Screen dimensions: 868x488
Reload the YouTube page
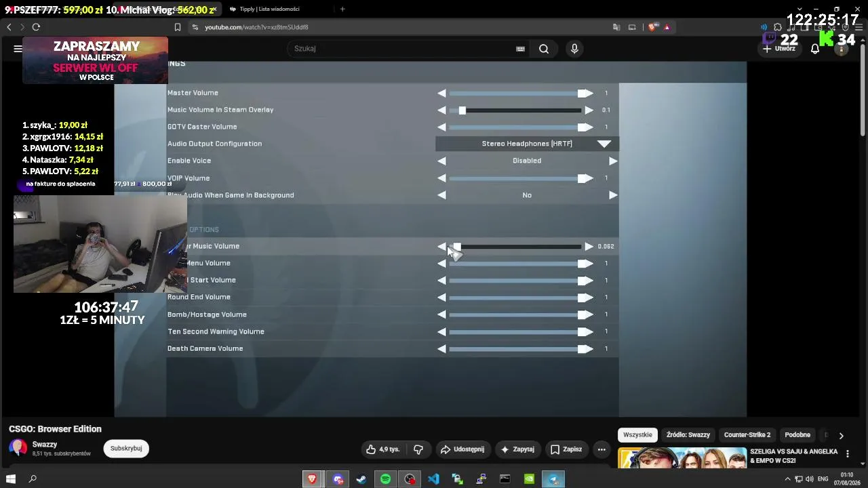(36, 27)
